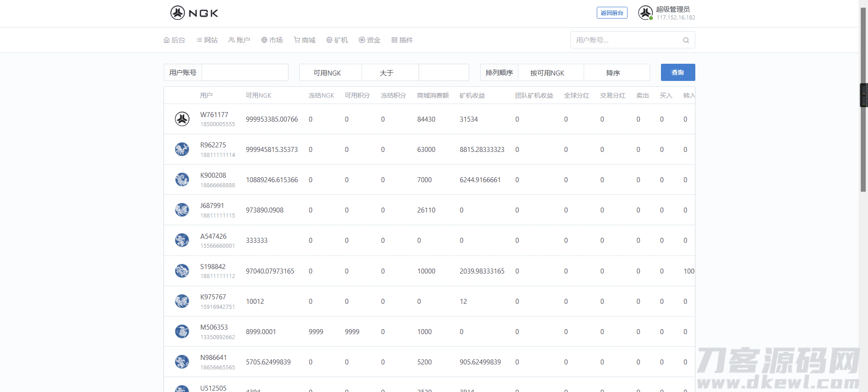The image size is (868, 392).
Task: Click avatar of user W761177
Action: [182, 119]
